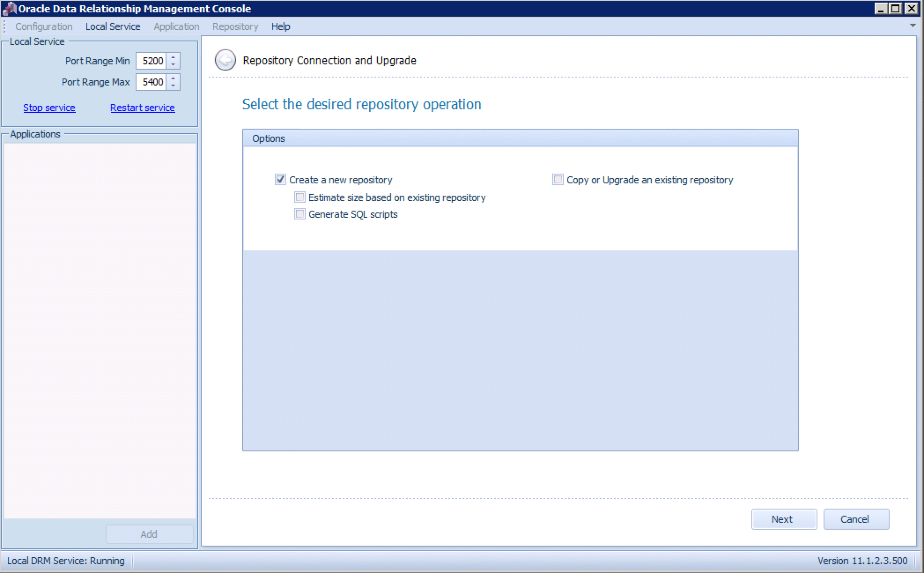This screenshot has width=924, height=573.
Task: Click the menu bar grip handle
Action: pos(4,26)
